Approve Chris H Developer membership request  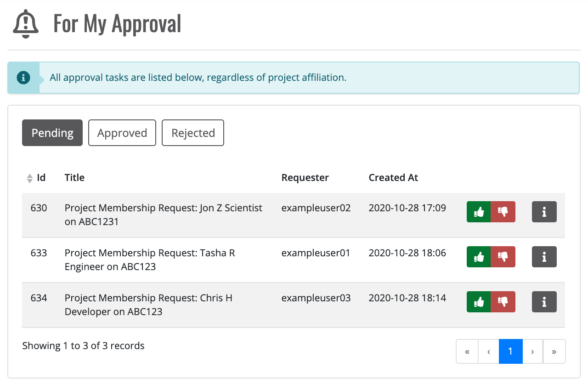[x=479, y=302]
